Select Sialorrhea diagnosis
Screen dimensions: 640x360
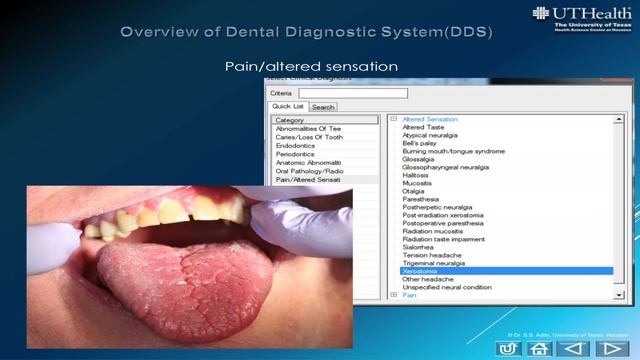pos(418,247)
